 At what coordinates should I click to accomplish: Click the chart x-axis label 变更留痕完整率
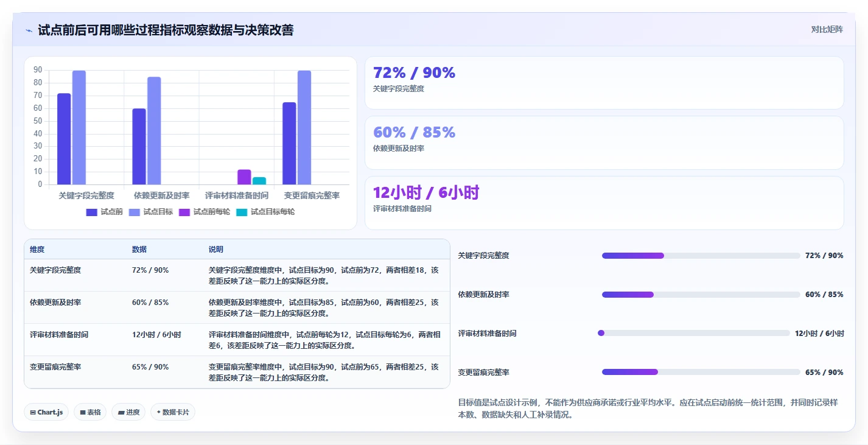click(312, 196)
